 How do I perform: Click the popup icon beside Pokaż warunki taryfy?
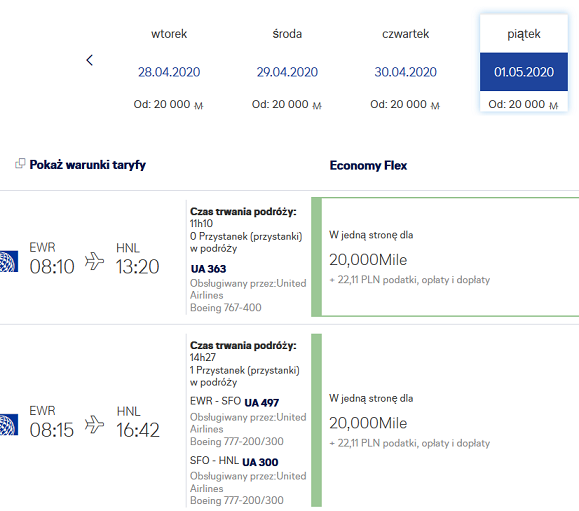pos(20,163)
